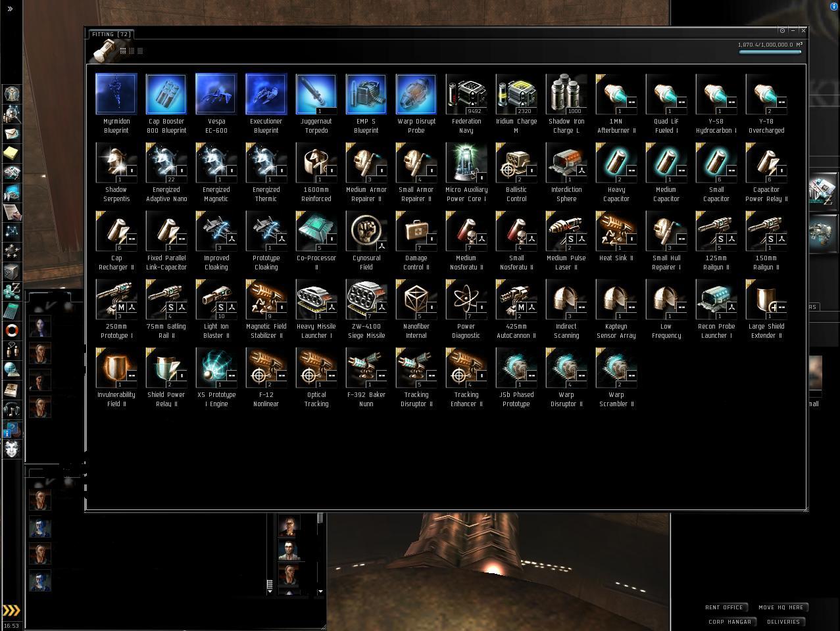This screenshot has height=631, width=840.
Task: Select the Cynosural Field item
Action: (x=366, y=239)
